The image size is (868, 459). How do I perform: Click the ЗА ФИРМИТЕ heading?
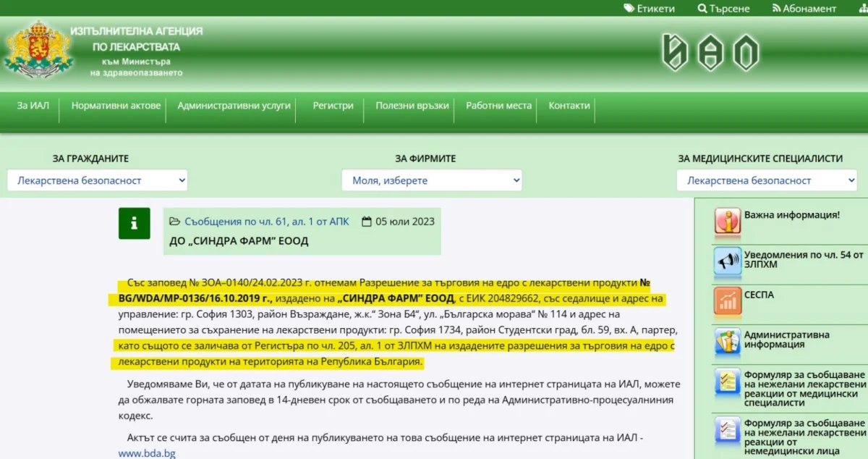coord(425,159)
